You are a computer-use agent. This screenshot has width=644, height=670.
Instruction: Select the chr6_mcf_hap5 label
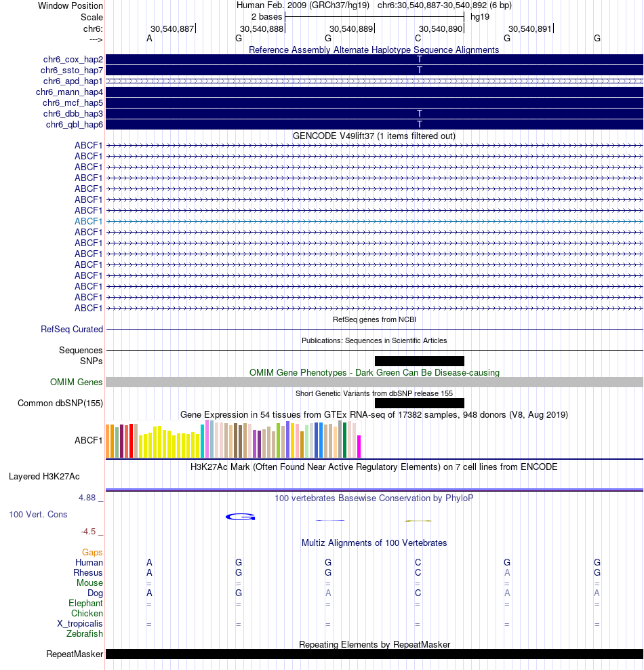click(73, 102)
